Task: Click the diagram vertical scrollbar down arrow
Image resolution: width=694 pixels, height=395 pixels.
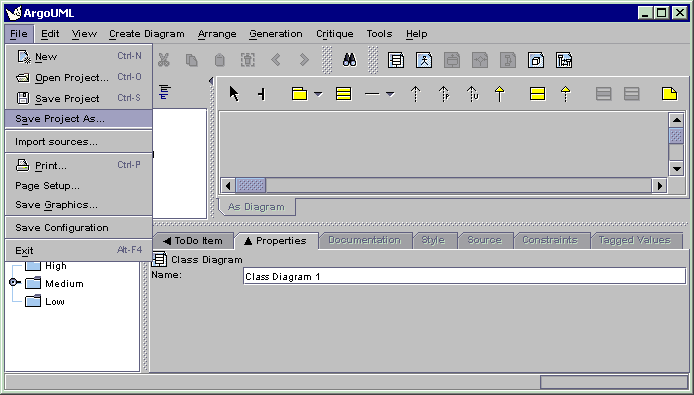Action: [676, 168]
